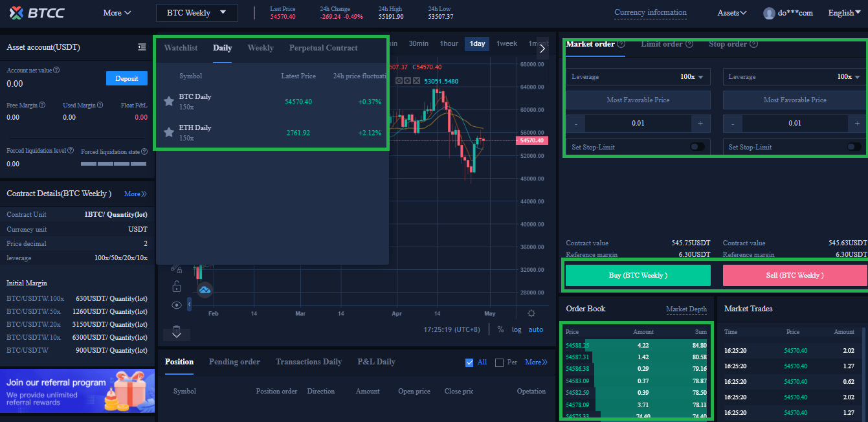Screen dimensions: 868x422
Task: Enable Set Stop-Limit on buy side
Action: point(697,147)
